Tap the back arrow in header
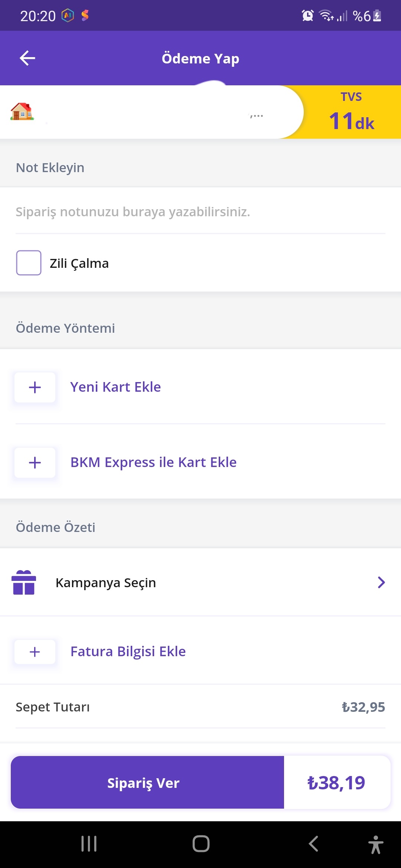401x868 pixels. pos(27,58)
